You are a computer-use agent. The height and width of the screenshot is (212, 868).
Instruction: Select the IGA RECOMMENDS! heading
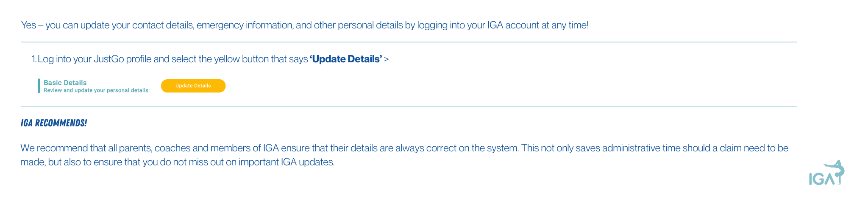click(54, 123)
